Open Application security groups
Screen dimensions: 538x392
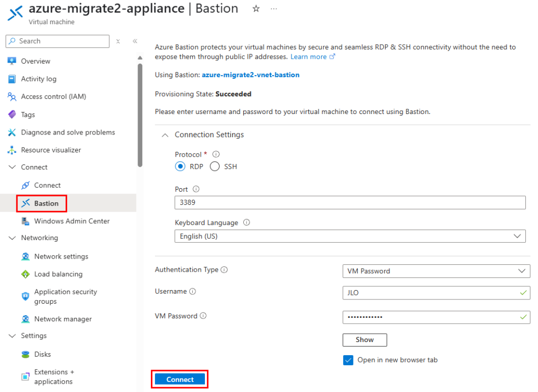pyautogui.click(x=66, y=296)
